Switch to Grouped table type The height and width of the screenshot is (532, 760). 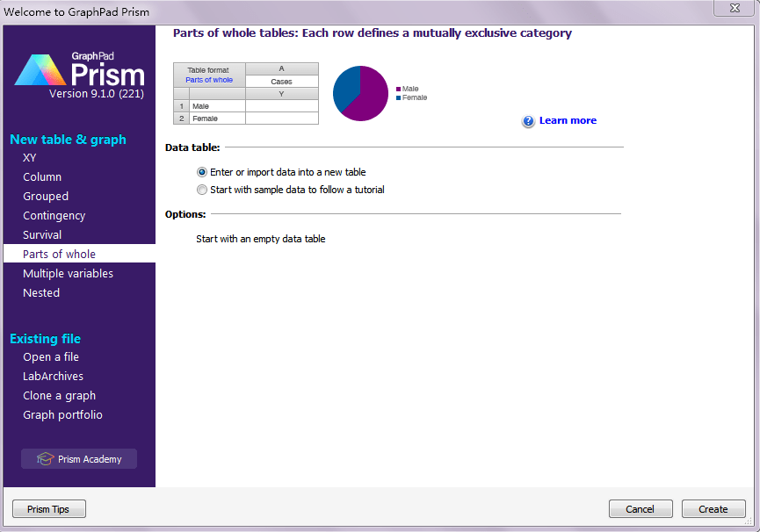pyautogui.click(x=46, y=197)
